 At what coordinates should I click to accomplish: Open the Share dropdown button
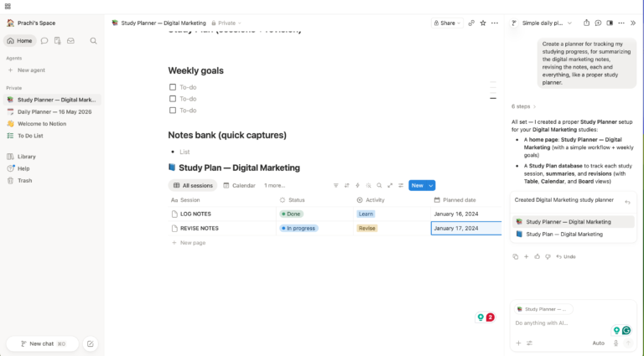447,23
